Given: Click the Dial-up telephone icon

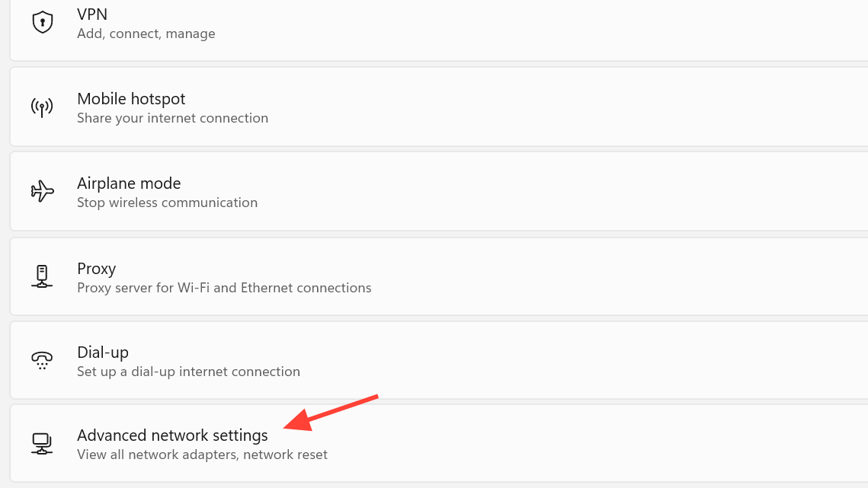Looking at the screenshot, I should tap(42, 361).
